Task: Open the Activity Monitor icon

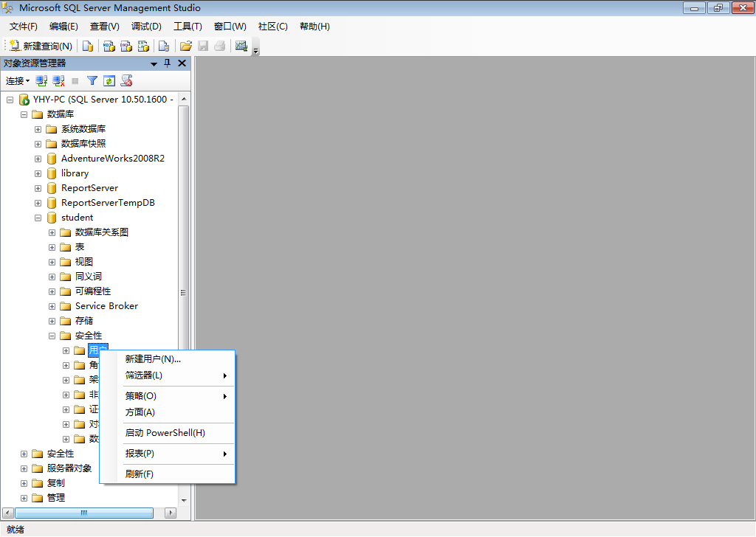Action: tap(241, 46)
